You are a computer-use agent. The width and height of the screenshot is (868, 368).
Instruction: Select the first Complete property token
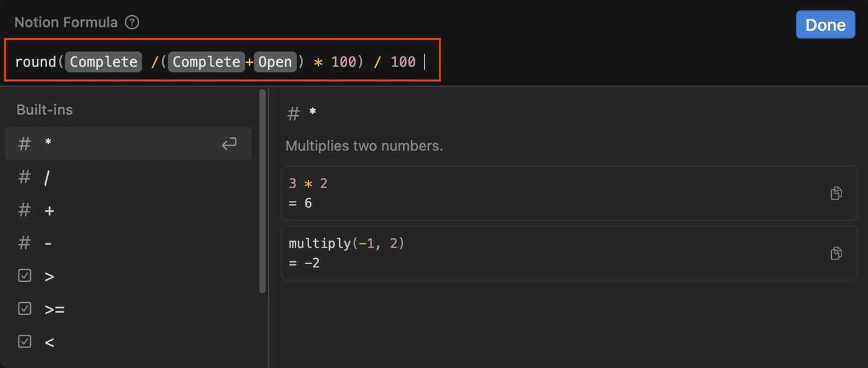click(x=103, y=61)
